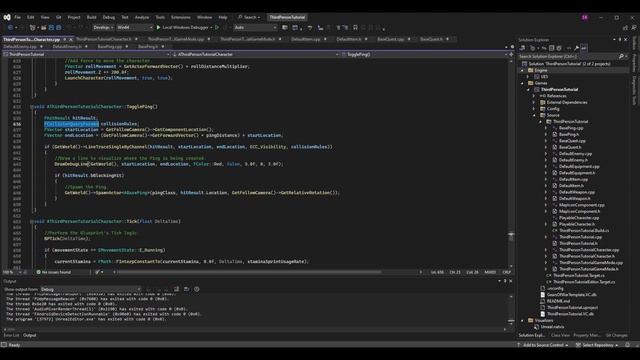The width and height of the screenshot is (640, 360).
Task: Open the File menu
Action: pos(18,17)
